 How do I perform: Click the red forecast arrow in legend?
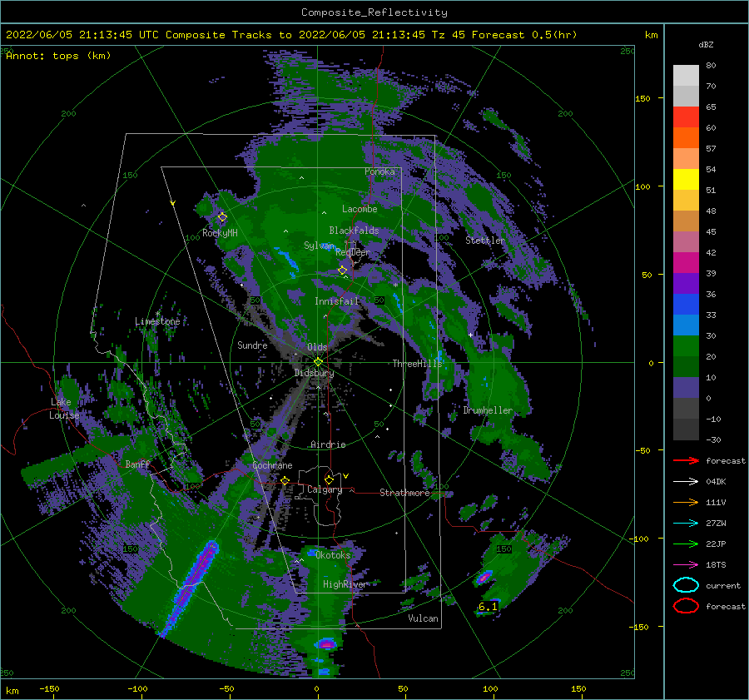click(x=686, y=460)
